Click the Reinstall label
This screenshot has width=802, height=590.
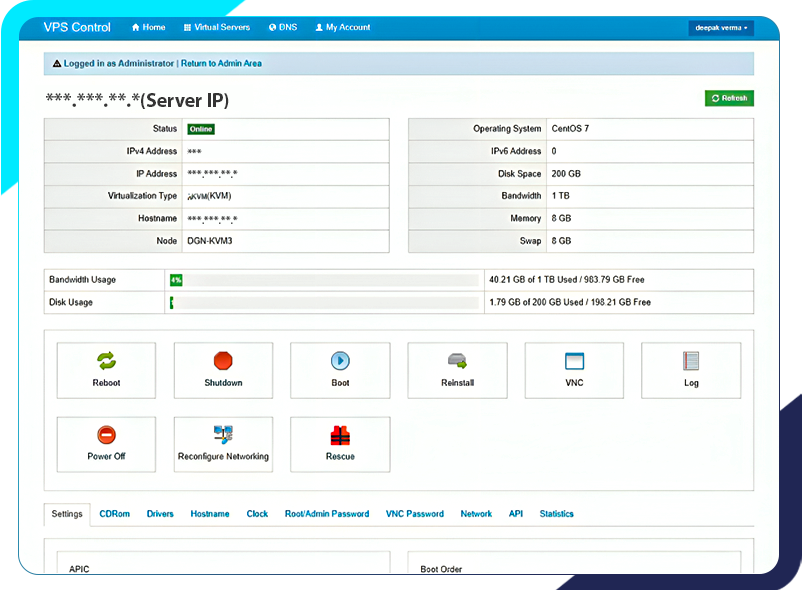coord(457,383)
